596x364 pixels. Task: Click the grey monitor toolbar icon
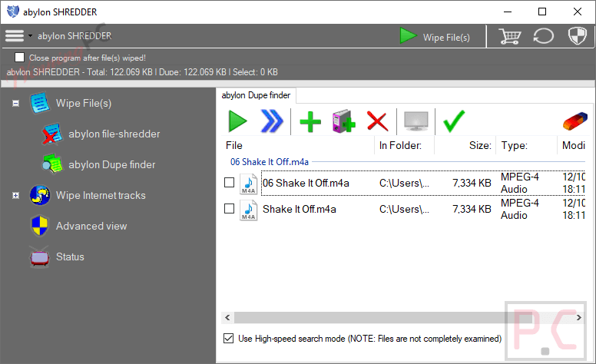(416, 121)
